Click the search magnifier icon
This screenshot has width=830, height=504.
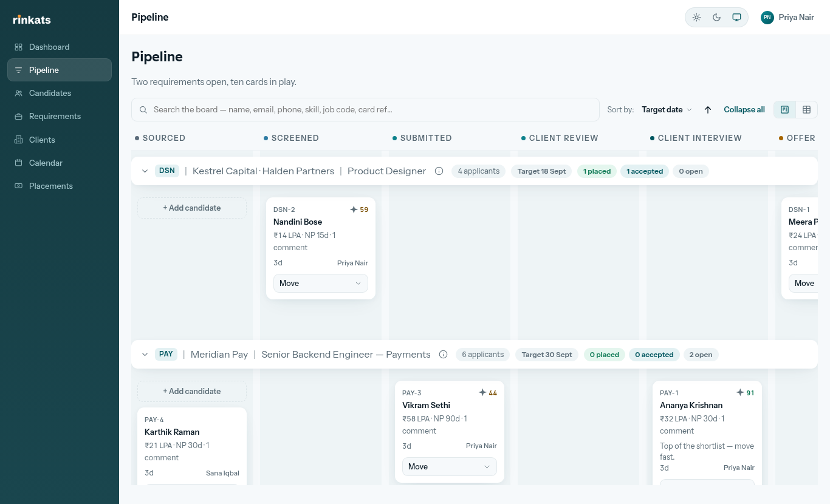143,110
